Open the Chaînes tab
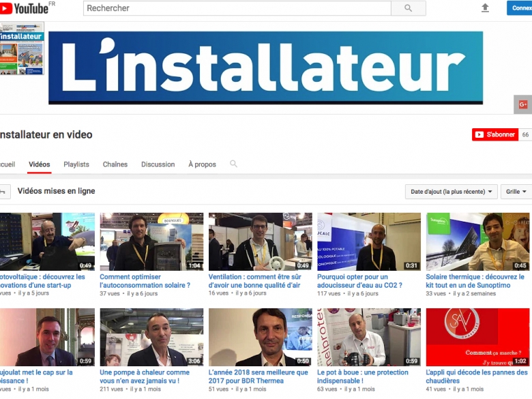The width and height of the screenshot is (532, 399). (115, 164)
